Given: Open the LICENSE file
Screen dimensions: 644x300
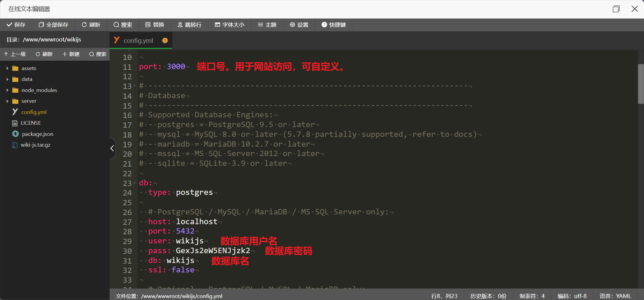Looking at the screenshot, I should [x=31, y=123].
